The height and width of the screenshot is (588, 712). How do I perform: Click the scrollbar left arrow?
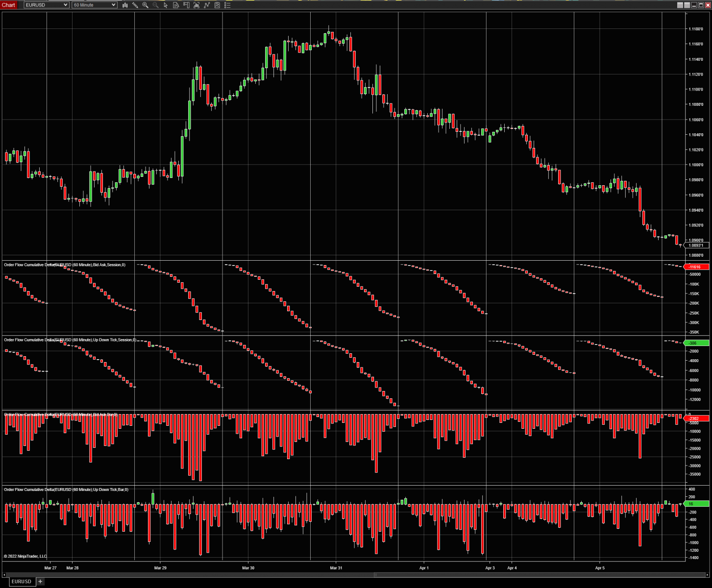5,574
